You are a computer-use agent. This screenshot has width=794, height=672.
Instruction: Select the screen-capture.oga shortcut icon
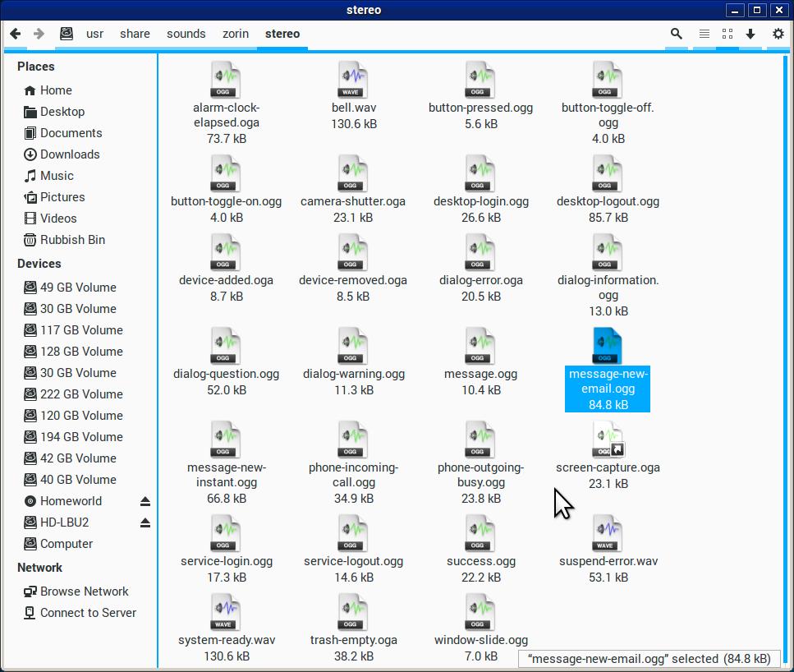pyautogui.click(x=608, y=441)
